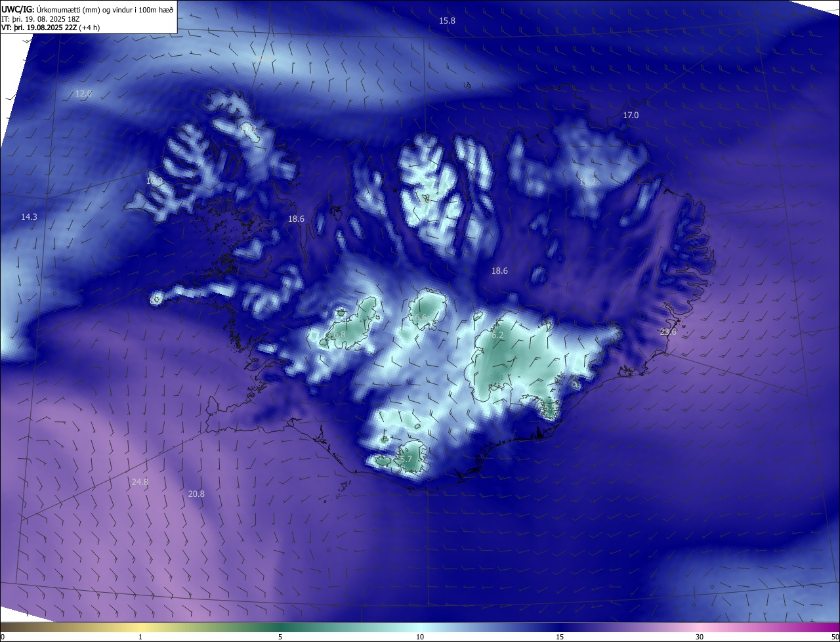Select the 11.2 value label

[587, 181]
